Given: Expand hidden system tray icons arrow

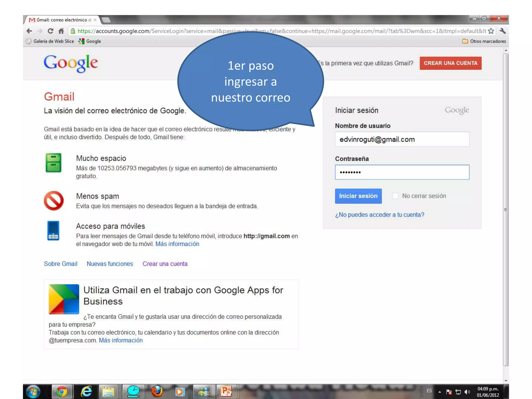Looking at the screenshot, I should [x=440, y=392].
